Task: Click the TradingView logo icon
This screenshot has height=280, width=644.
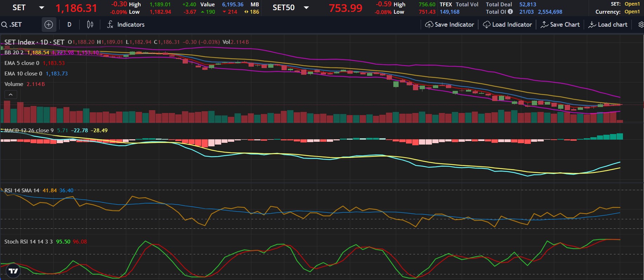Action: [x=13, y=271]
